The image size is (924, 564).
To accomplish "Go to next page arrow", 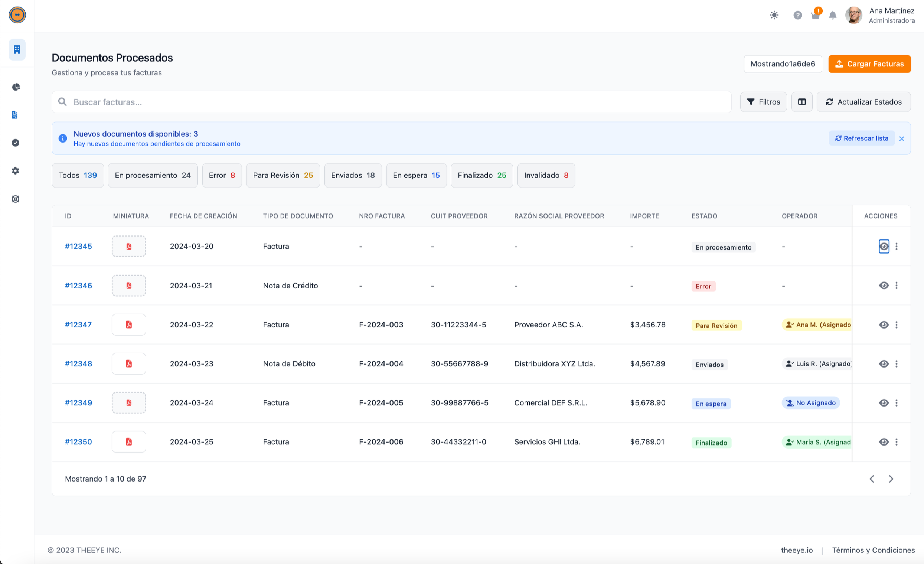I will [891, 479].
